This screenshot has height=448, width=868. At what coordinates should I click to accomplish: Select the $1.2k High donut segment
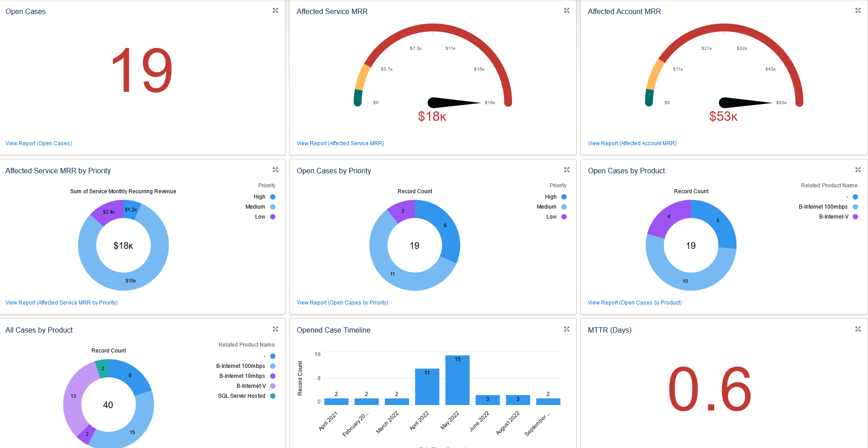(131, 210)
